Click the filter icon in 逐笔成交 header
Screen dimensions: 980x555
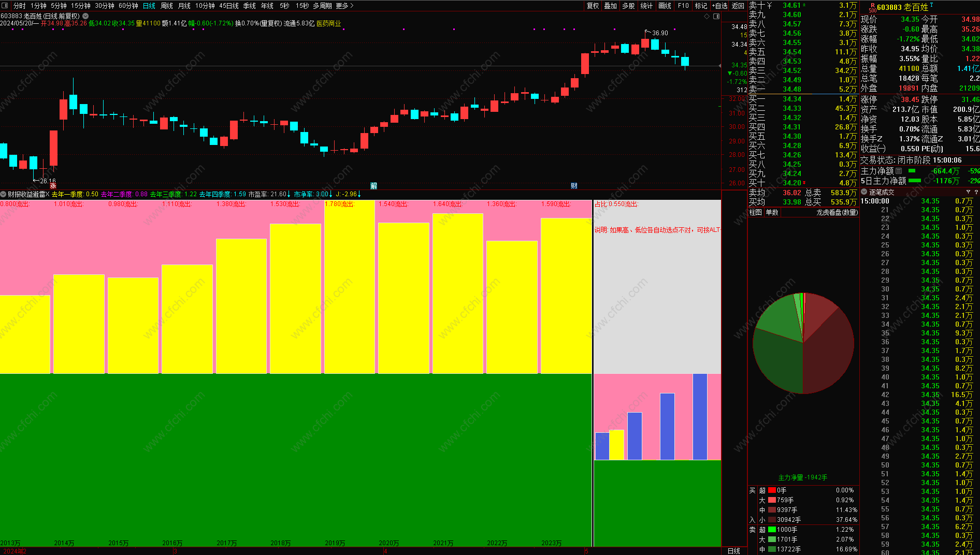click(x=968, y=192)
